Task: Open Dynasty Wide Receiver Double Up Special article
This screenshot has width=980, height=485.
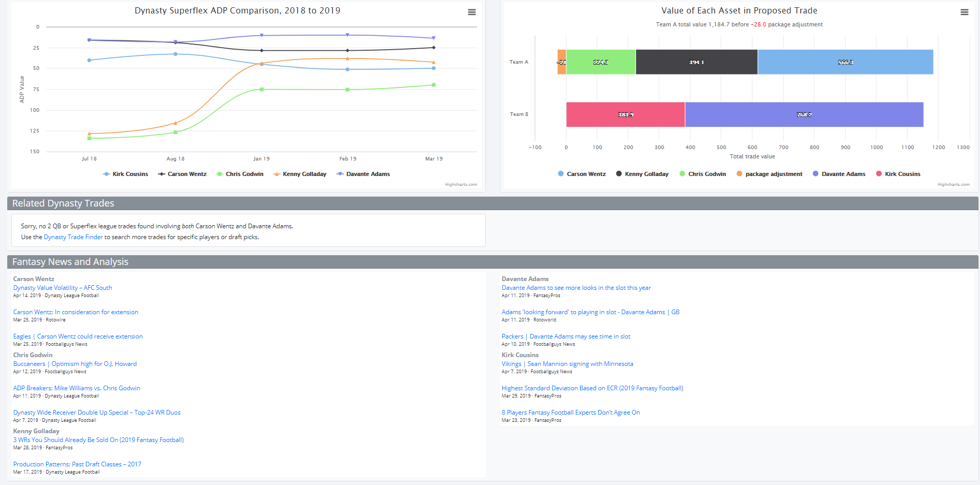Action: click(x=97, y=413)
